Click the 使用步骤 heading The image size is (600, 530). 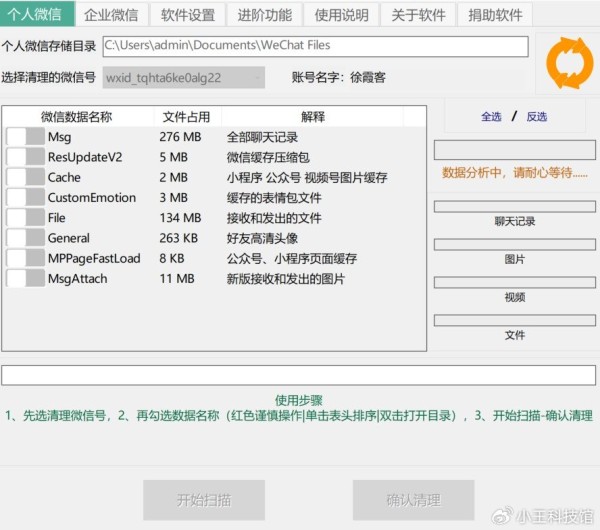click(x=298, y=400)
